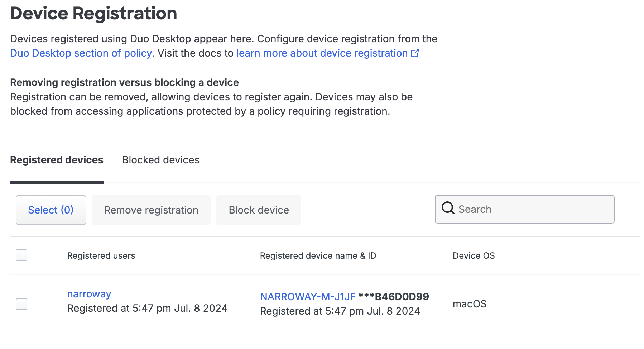Click the Device OS column header

click(x=474, y=255)
